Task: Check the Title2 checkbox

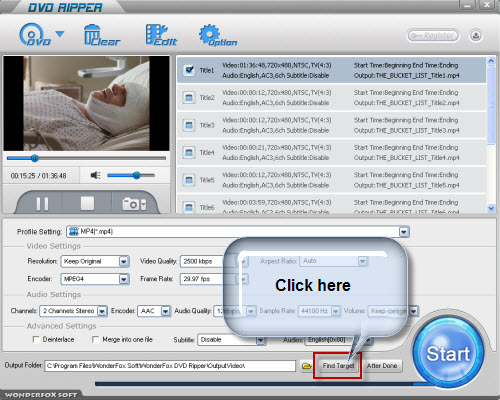Action: 189,98
